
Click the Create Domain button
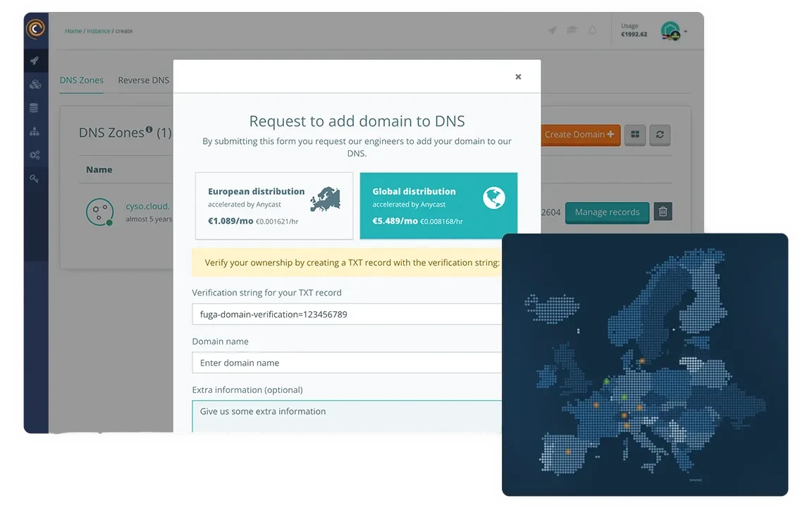579,135
